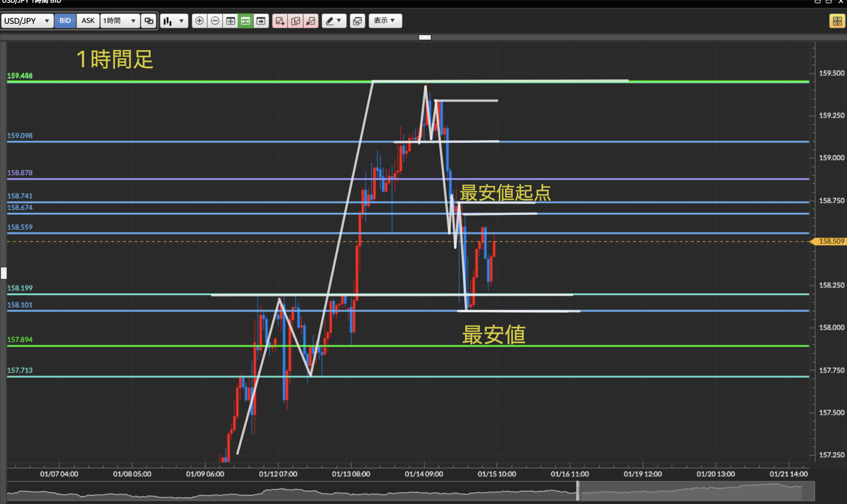Click the yellow crosshair button at top right
847x504 pixels.
pos(837,21)
